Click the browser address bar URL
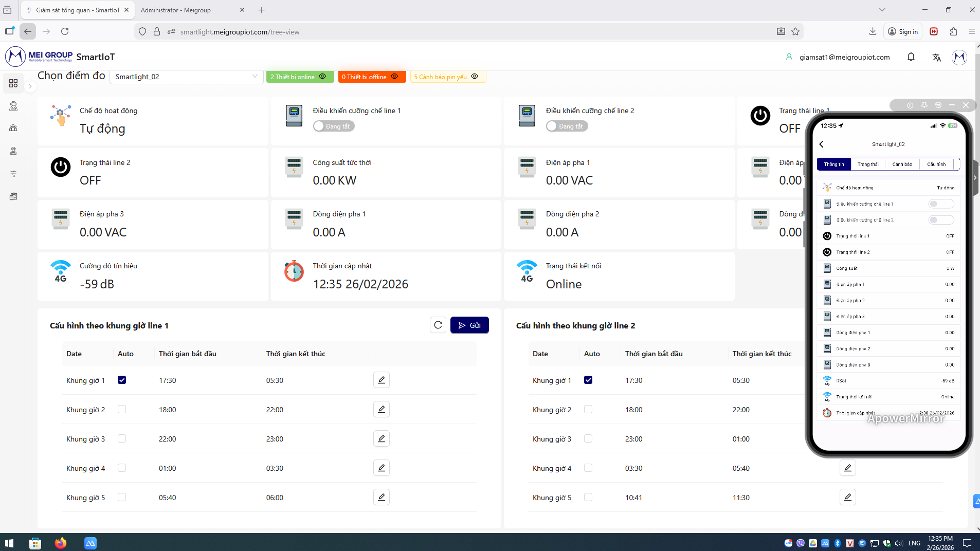 [240, 32]
